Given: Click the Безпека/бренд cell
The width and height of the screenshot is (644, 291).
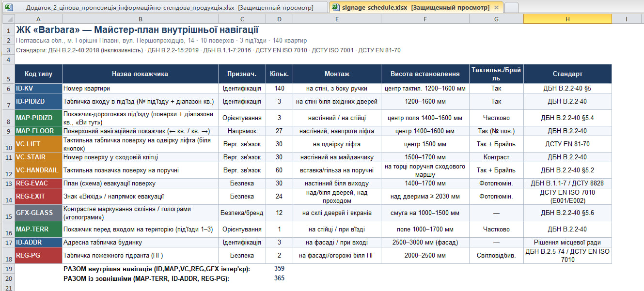Looking at the screenshot, I should 242,213.
